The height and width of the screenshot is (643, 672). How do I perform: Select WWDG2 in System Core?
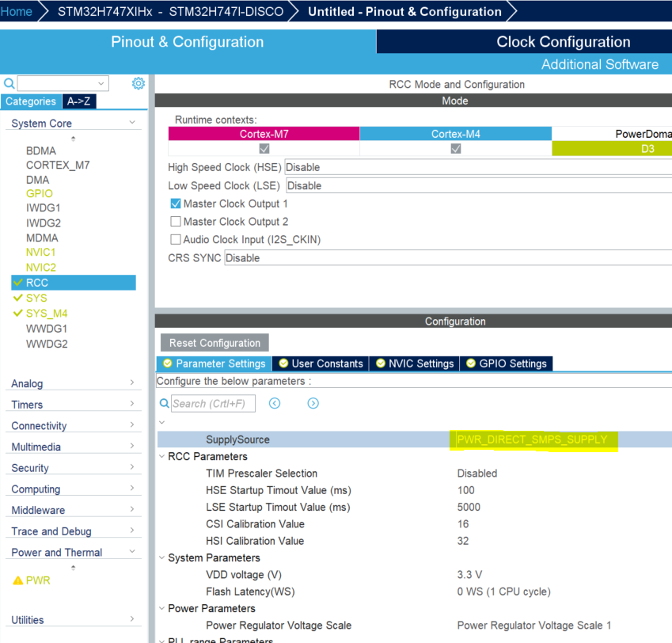click(47, 344)
